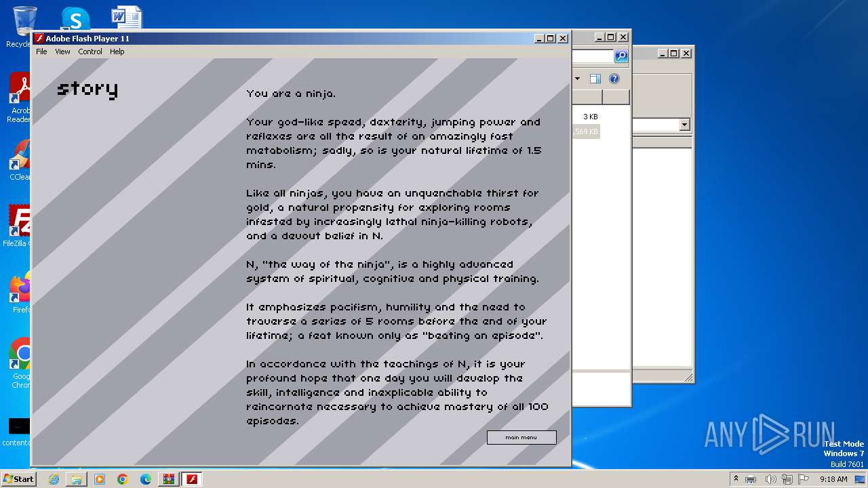Open the Action Center flag icon
868x488 pixels.
pyautogui.click(x=804, y=479)
